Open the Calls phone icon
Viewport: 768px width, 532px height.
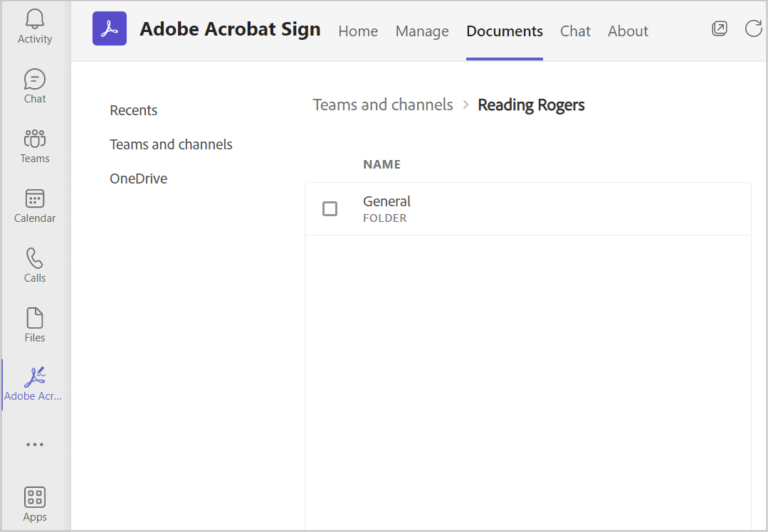click(35, 266)
